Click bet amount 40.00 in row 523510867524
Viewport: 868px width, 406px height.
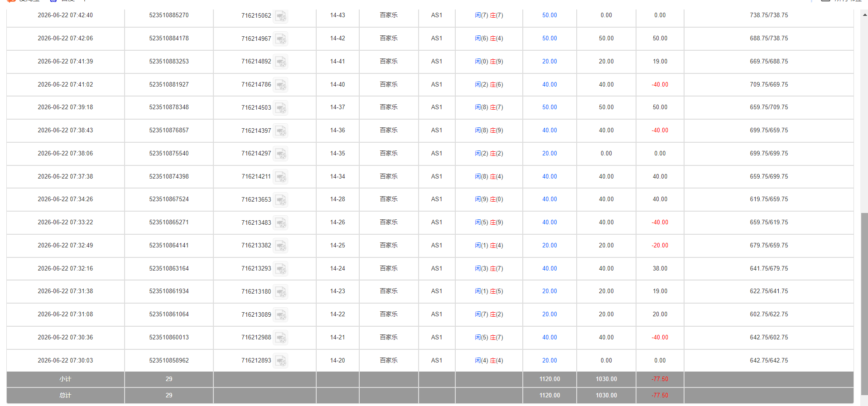tap(550, 199)
